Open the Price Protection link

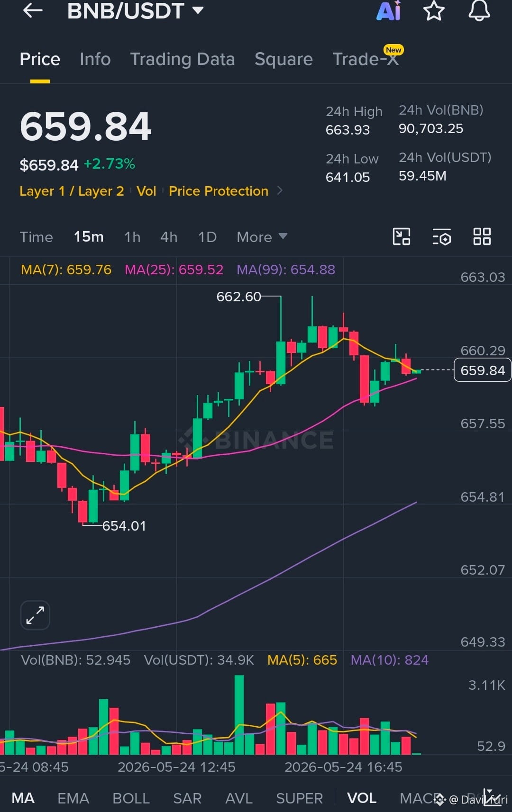point(219,191)
